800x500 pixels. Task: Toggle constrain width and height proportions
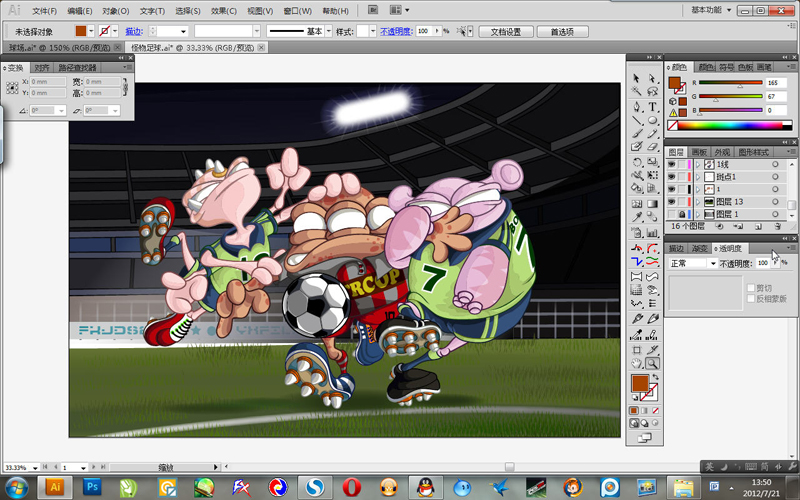126,87
